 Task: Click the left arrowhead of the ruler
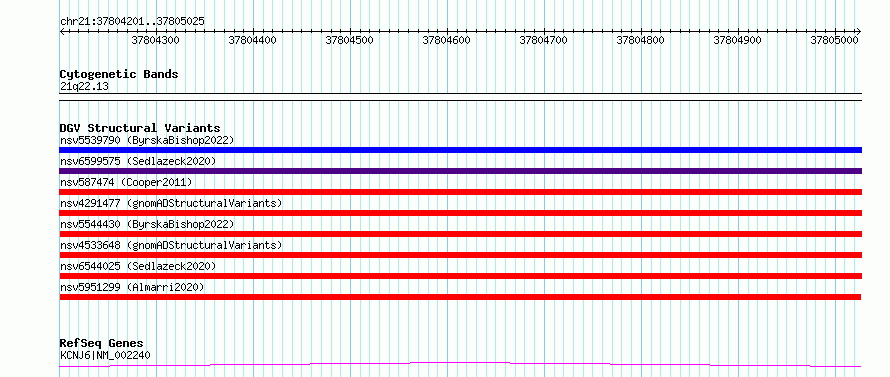click(62, 31)
